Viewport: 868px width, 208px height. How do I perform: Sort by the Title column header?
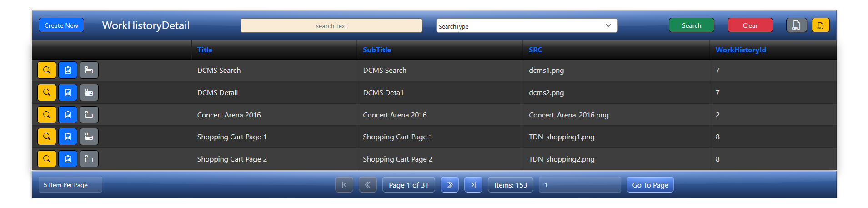click(205, 50)
